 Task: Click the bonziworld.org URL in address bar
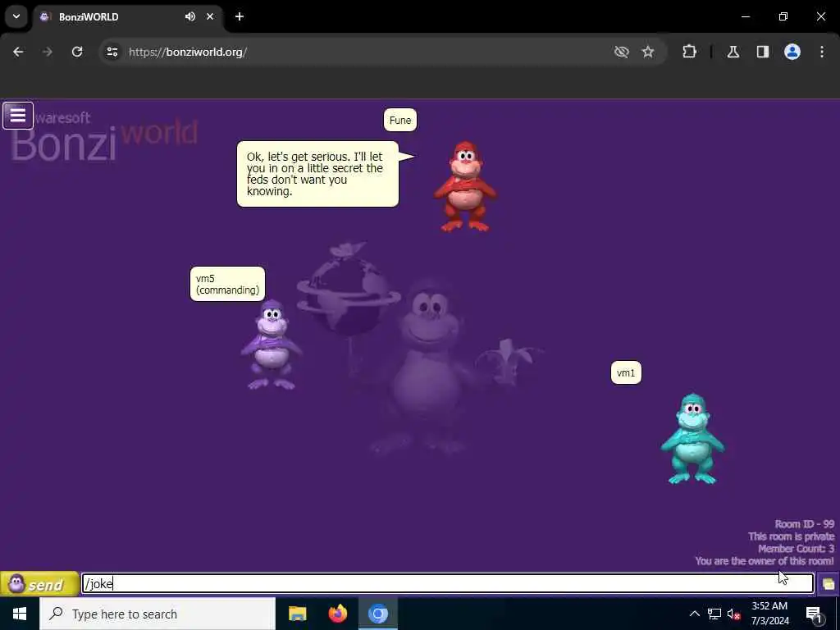pos(188,52)
